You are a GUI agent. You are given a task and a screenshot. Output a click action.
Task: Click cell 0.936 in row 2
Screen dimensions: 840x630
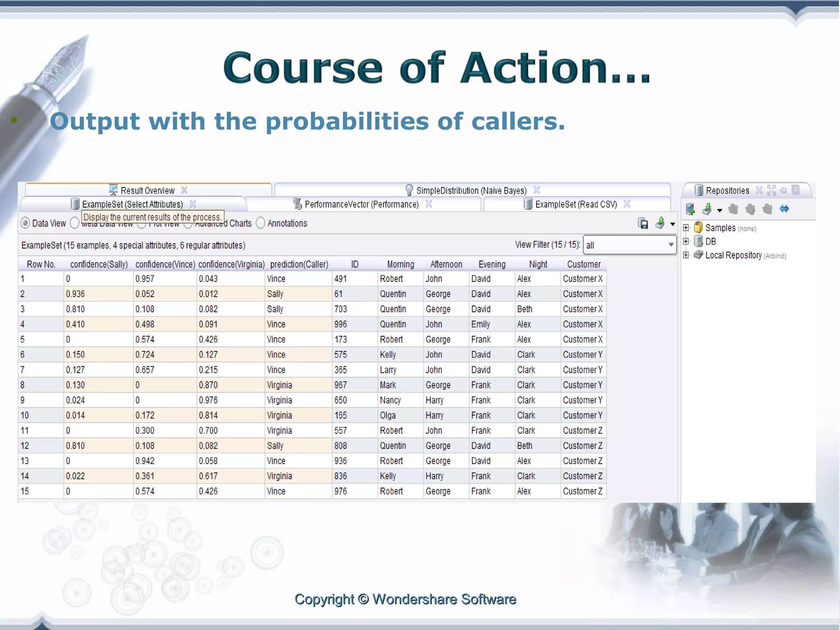(99, 294)
